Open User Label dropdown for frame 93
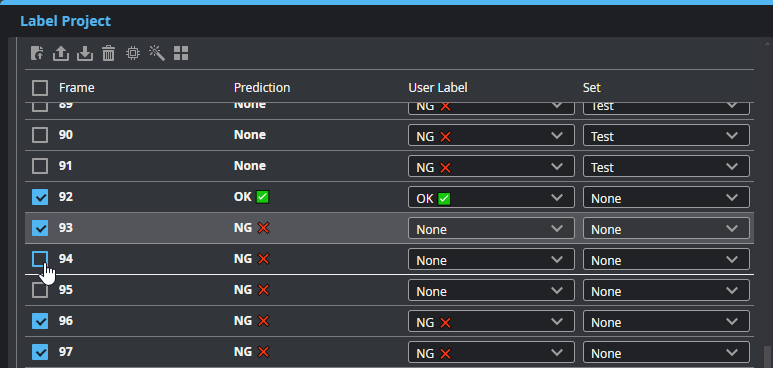Viewport: 773px width, 368px height. (491, 229)
